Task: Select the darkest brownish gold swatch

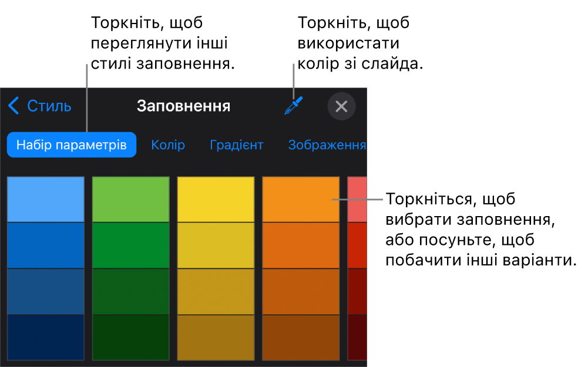Action: 216,338
